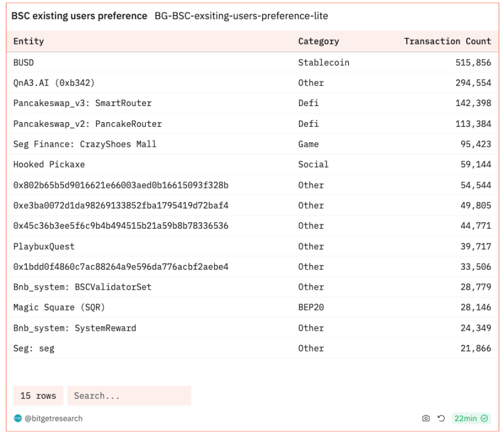Sort by the Entity column header

pos(28,41)
